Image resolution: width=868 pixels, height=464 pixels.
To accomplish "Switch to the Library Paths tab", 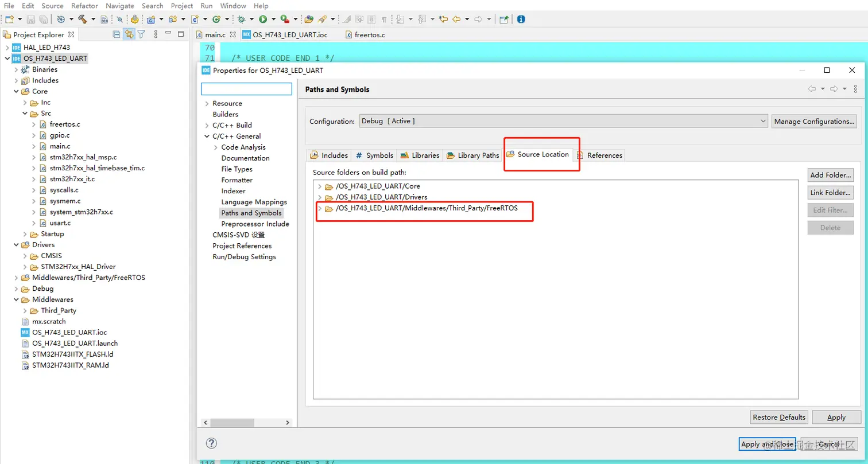I will click(x=472, y=155).
